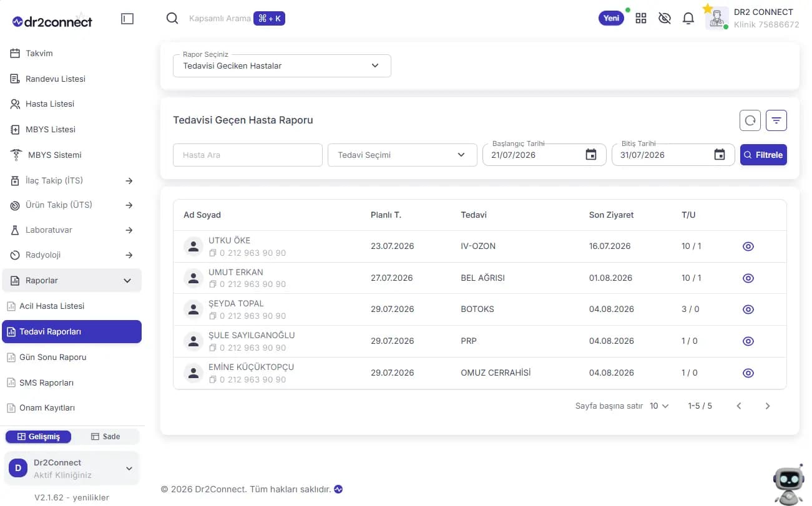Go to the previous table page

(x=739, y=406)
